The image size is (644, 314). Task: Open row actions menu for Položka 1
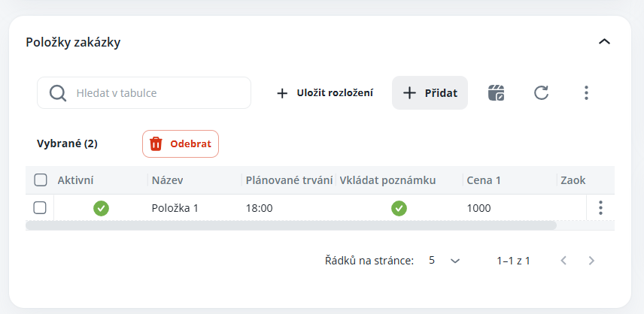(x=600, y=208)
